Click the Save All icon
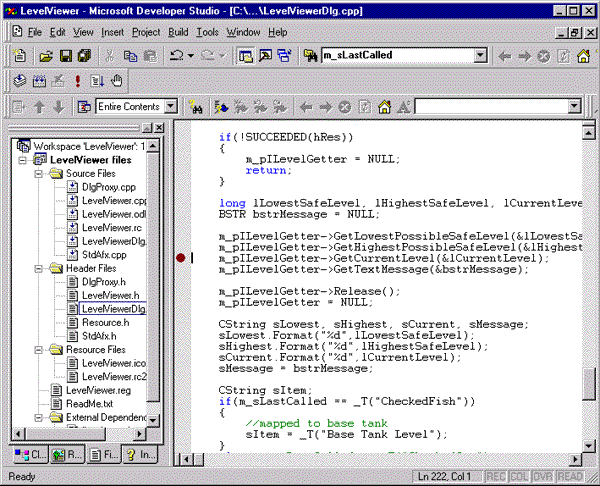This screenshot has width=600, height=486. coord(86,56)
